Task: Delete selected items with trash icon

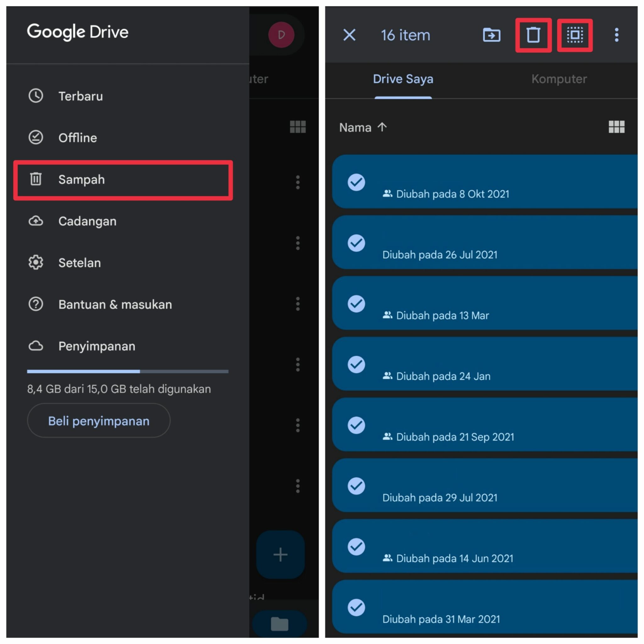Action: [533, 35]
